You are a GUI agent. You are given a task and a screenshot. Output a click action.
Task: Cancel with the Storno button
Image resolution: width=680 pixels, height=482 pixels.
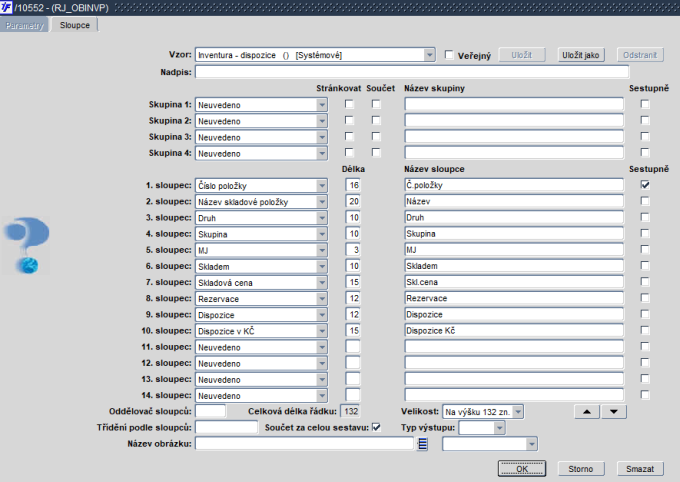pos(581,469)
